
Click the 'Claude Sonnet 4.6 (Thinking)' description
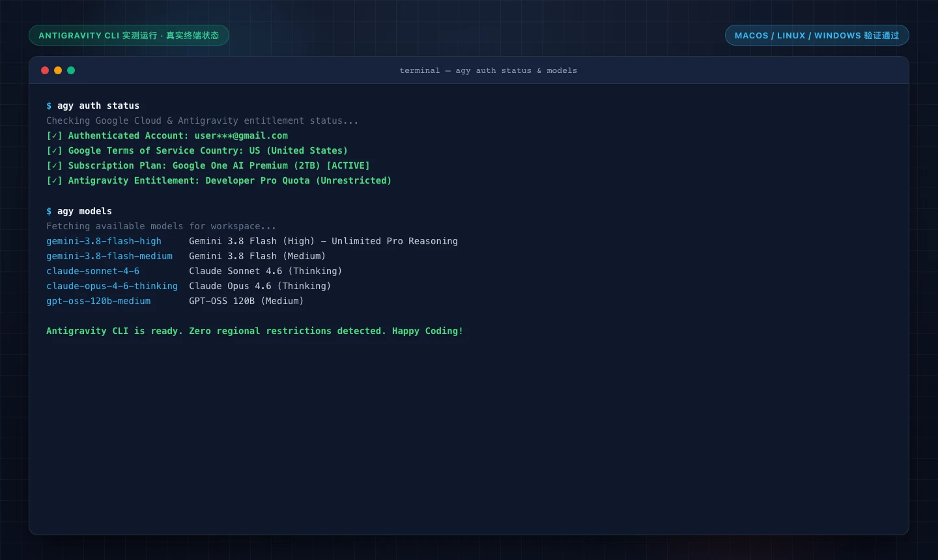click(x=266, y=271)
